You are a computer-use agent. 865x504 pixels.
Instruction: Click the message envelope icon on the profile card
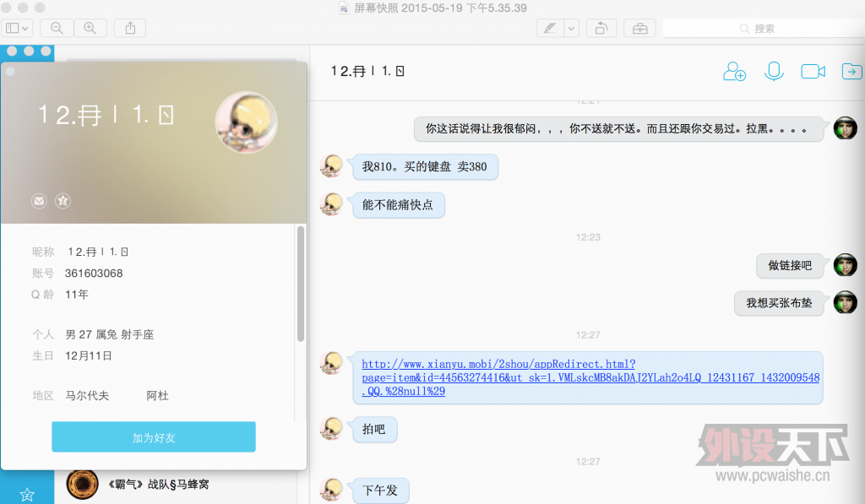pyautogui.click(x=39, y=201)
